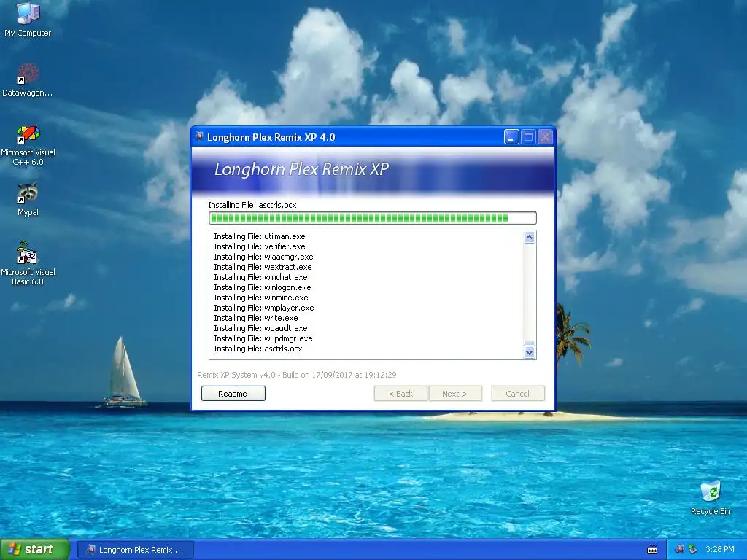Select the Microsoft Visual C++ 6.0 shortcut
The width and height of the screenshot is (747, 560).
(x=28, y=146)
